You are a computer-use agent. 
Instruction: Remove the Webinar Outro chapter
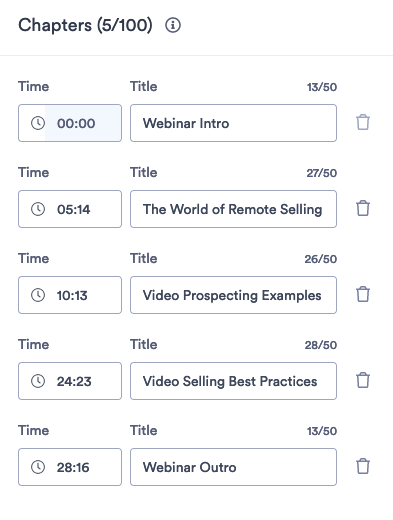click(363, 466)
